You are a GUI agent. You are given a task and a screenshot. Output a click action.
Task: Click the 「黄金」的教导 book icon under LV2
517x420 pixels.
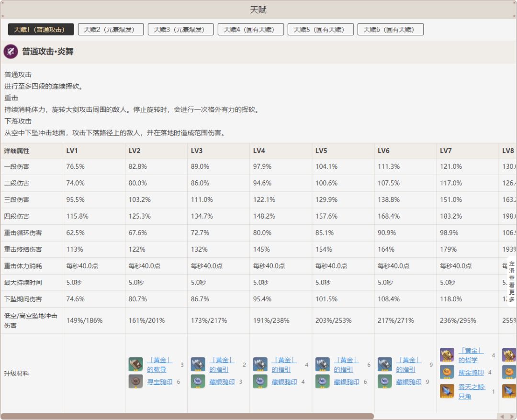135,365
